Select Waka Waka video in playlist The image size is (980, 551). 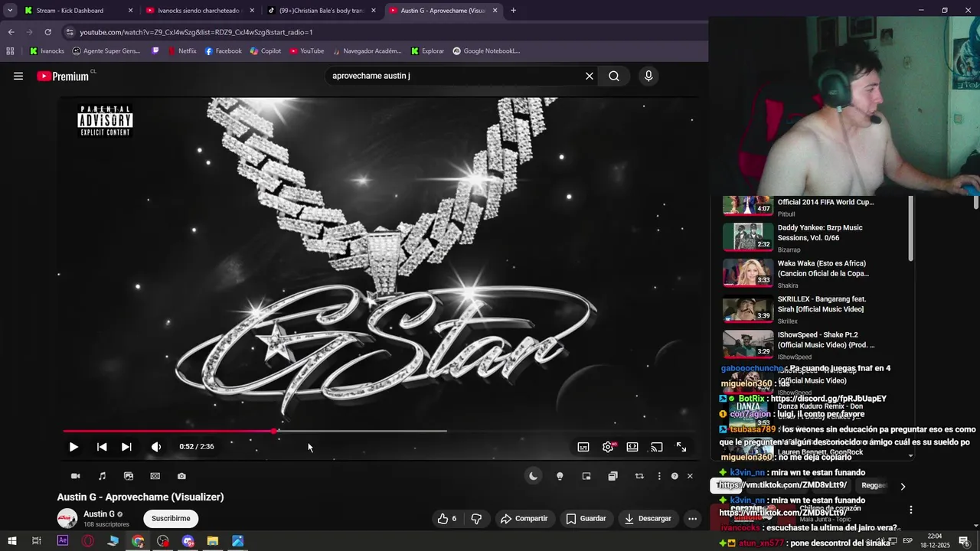(812, 272)
